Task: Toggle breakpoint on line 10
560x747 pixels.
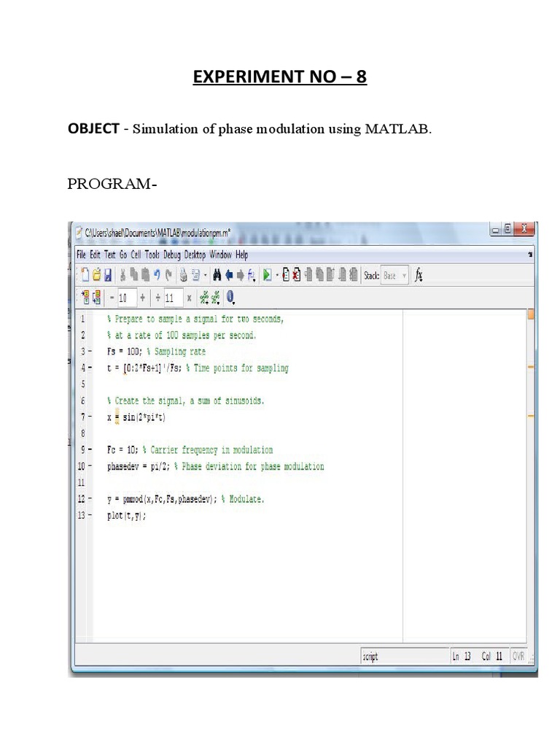Action: click(x=90, y=466)
